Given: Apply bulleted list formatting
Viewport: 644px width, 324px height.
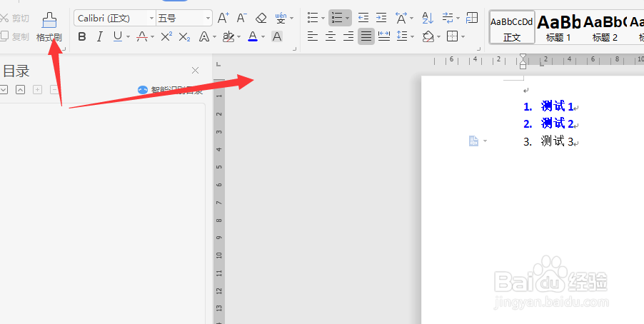Looking at the screenshot, I should coord(313,18).
